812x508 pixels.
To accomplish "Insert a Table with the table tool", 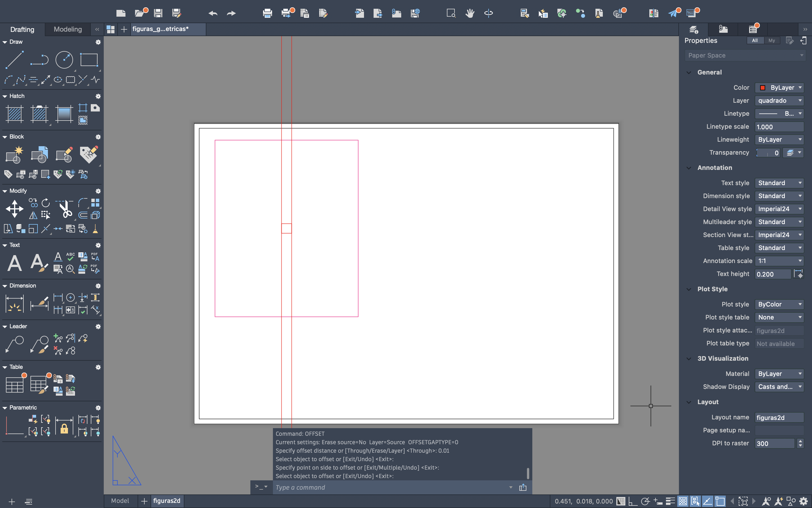I will coord(14,385).
